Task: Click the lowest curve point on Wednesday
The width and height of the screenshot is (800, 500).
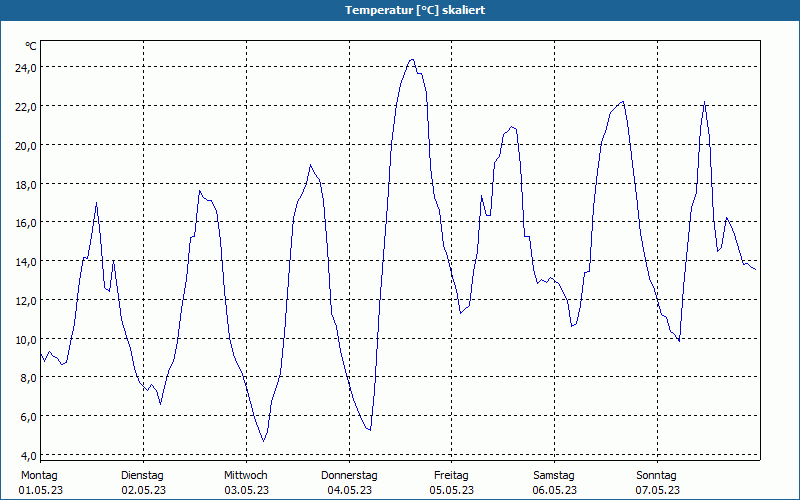Action: coord(263,441)
